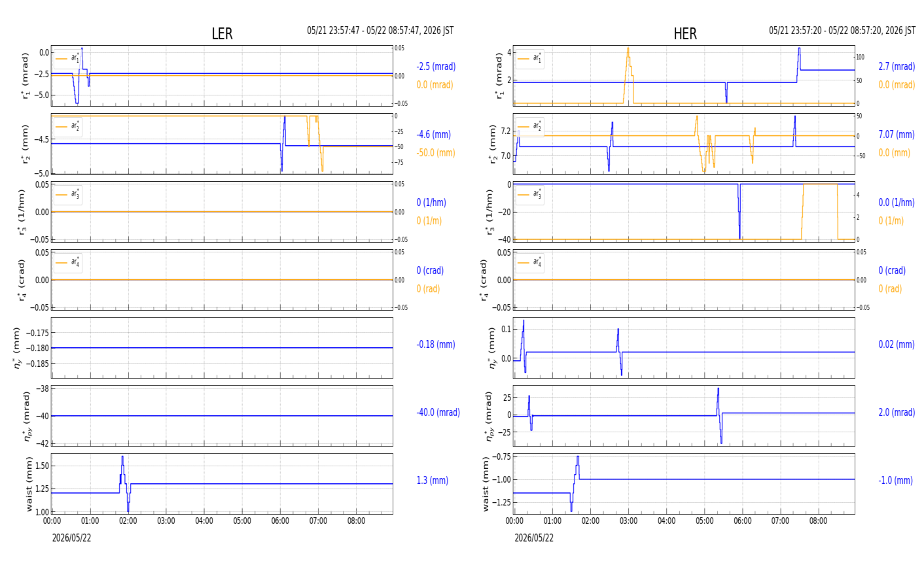This screenshot has height=565, width=924.
Task: Click the LER -4.6 (mm) value
Action: (433, 135)
